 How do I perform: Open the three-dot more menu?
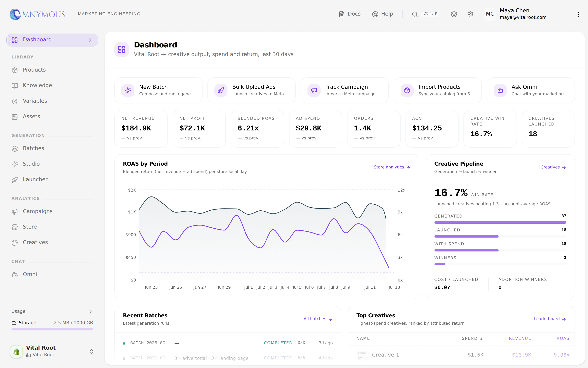coord(578,14)
